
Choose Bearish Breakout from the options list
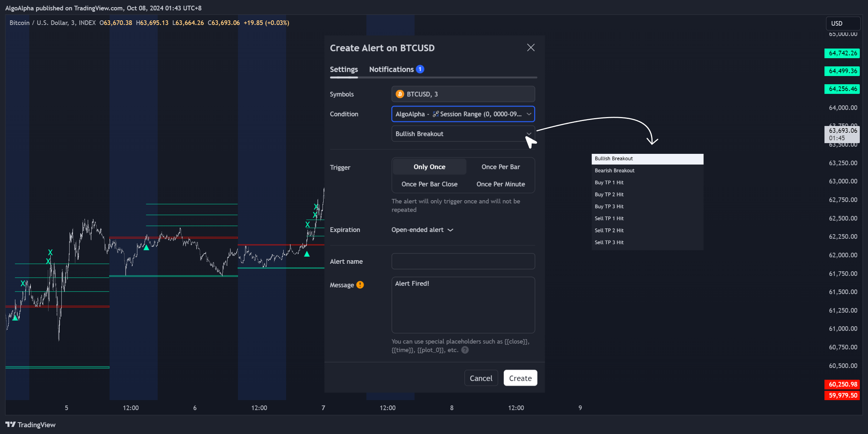(647, 171)
